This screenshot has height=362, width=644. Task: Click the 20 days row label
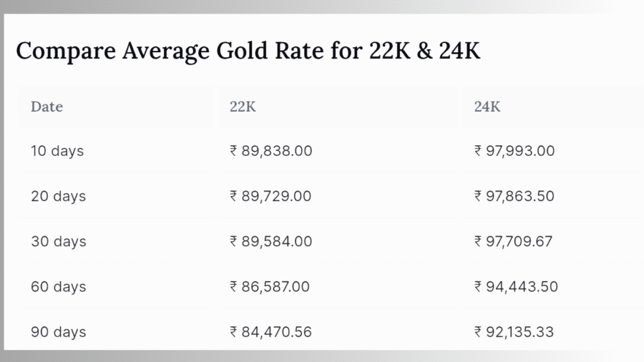coord(58,196)
